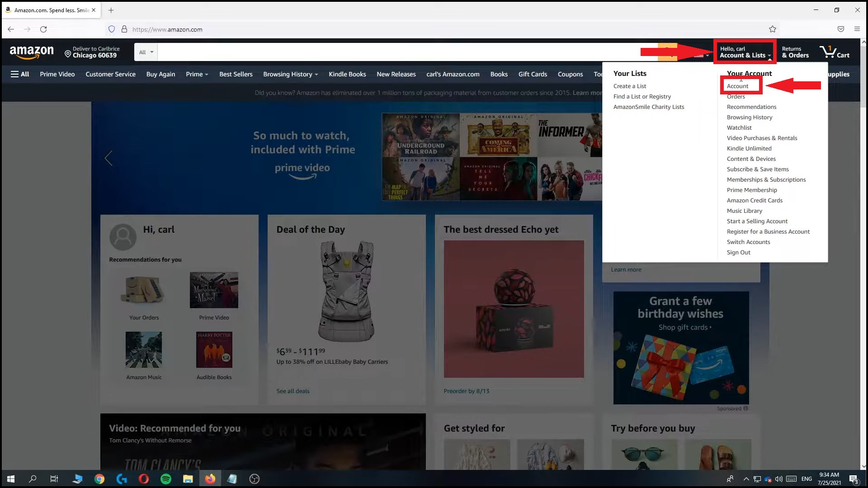Select Account in Your Account menu
The image size is (868, 488).
click(x=737, y=86)
